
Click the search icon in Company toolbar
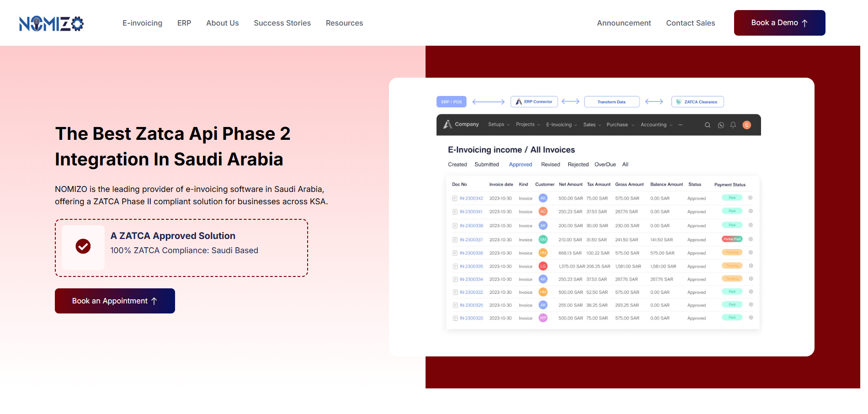click(x=707, y=125)
